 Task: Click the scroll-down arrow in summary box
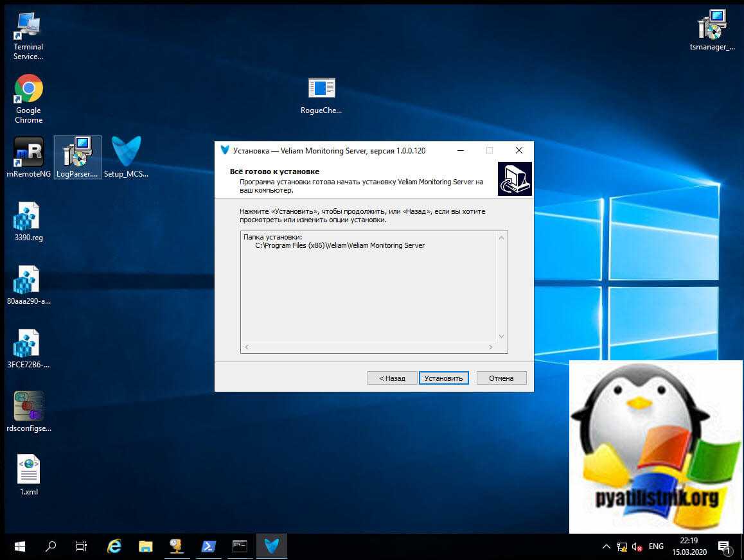pos(502,337)
